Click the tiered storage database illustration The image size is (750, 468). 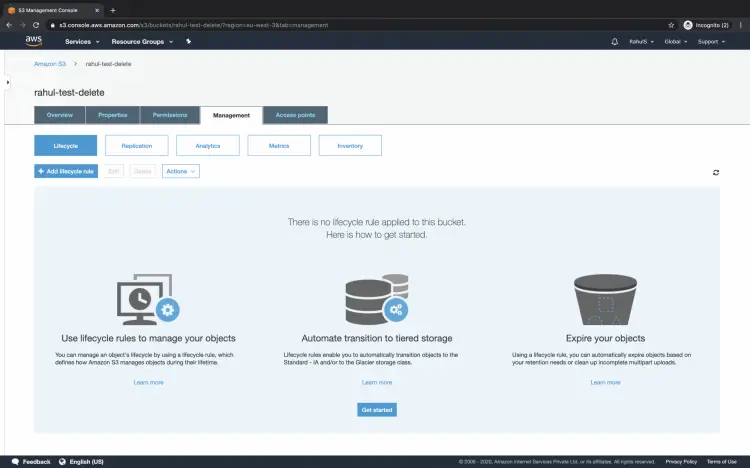click(x=377, y=300)
